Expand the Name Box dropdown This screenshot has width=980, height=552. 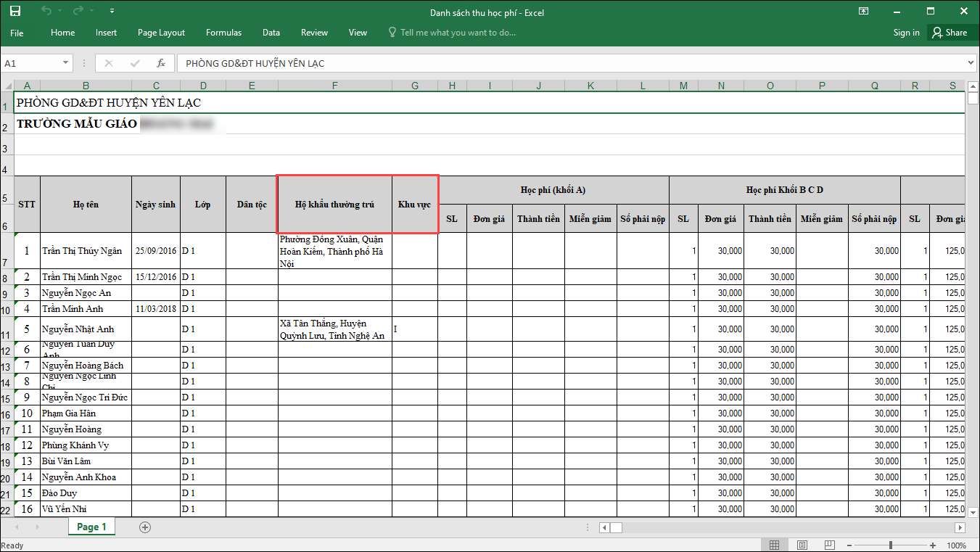pos(66,63)
